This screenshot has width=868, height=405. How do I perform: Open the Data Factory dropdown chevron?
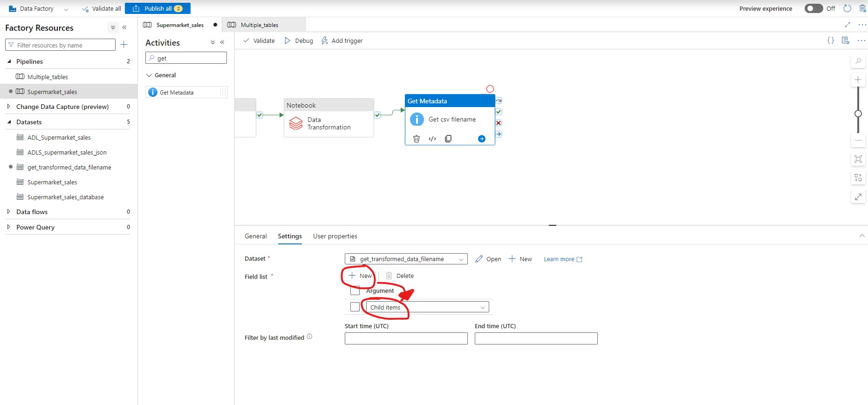[66, 9]
